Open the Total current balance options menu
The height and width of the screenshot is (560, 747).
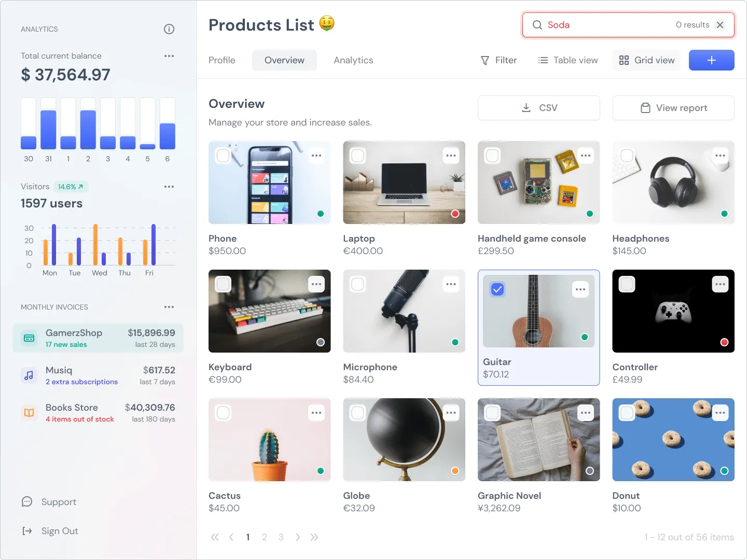tap(169, 55)
